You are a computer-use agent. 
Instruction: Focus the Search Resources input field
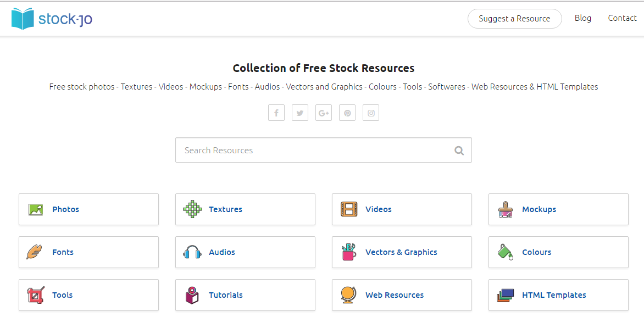[x=324, y=150]
